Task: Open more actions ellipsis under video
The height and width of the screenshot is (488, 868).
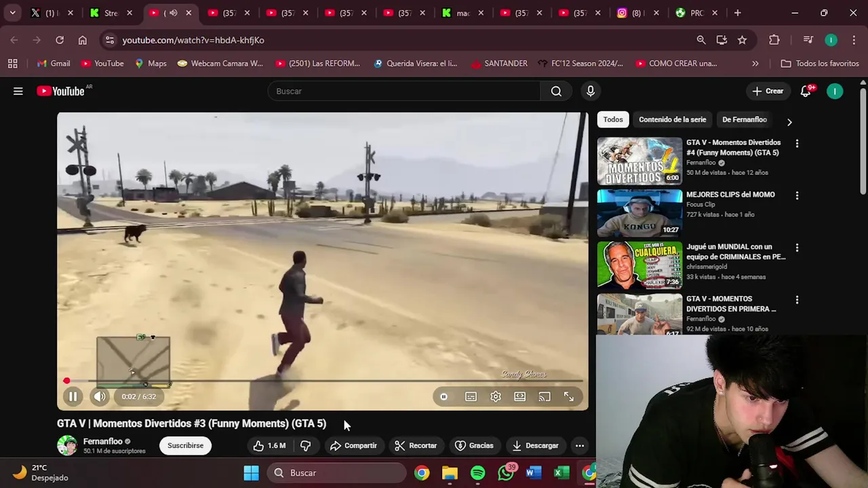Action: [580, 445]
